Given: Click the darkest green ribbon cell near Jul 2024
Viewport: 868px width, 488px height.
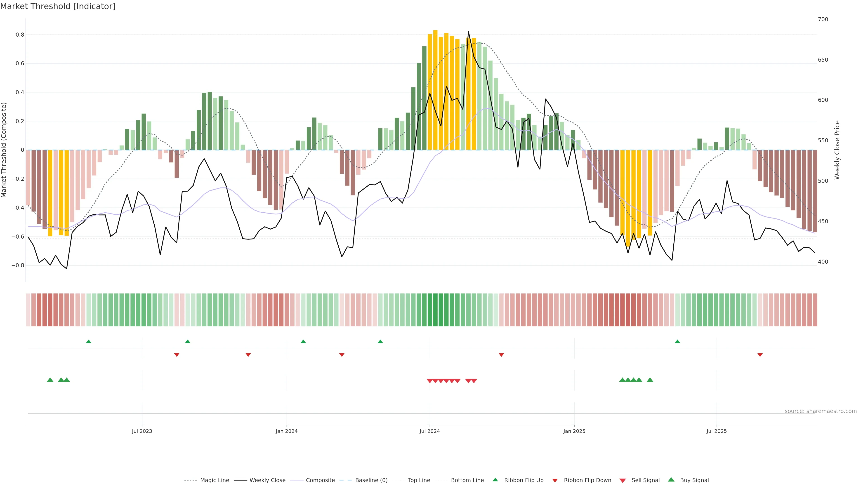Looking at the screenshot, I should coord(435,310).
